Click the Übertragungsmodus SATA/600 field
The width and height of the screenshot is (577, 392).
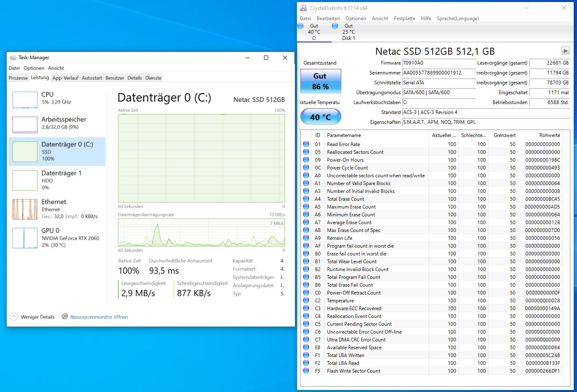(x=439, y=93)
